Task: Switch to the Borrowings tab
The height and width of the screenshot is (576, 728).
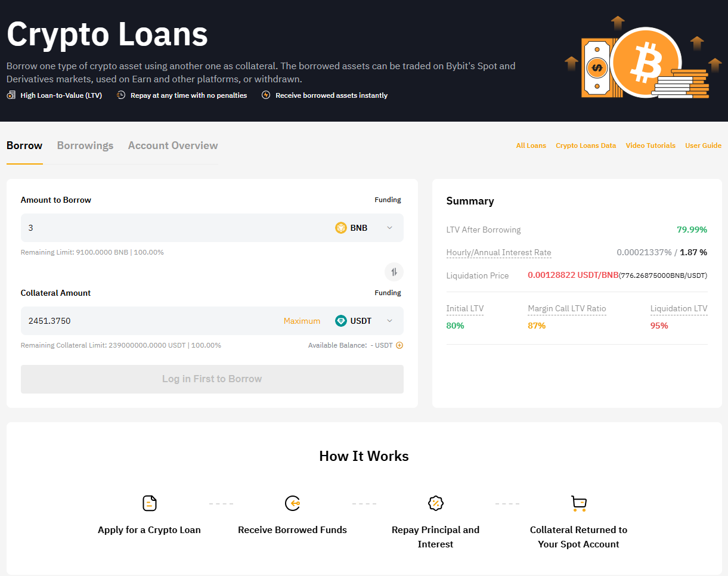Action: click(x=85, y=145)
